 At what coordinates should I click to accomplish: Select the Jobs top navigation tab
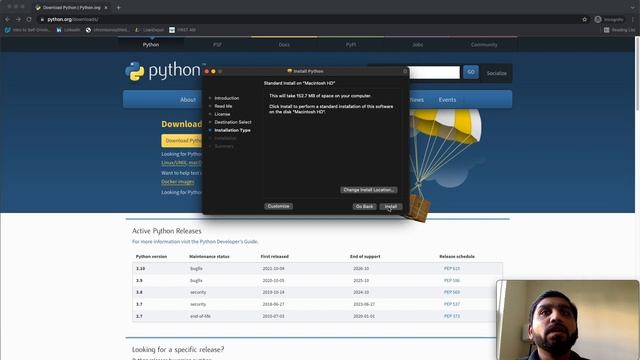coord(418,44)
